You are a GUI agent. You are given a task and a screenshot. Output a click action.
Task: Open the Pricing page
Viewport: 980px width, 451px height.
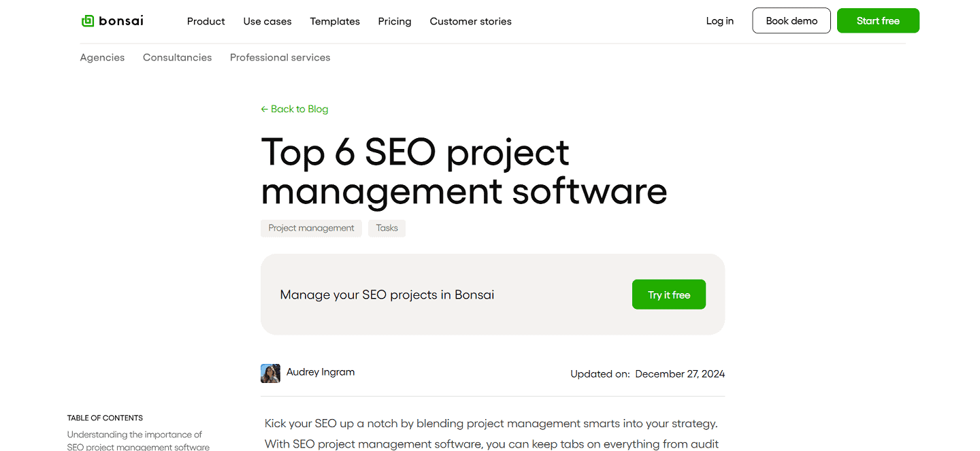click(x=395, y=21)
